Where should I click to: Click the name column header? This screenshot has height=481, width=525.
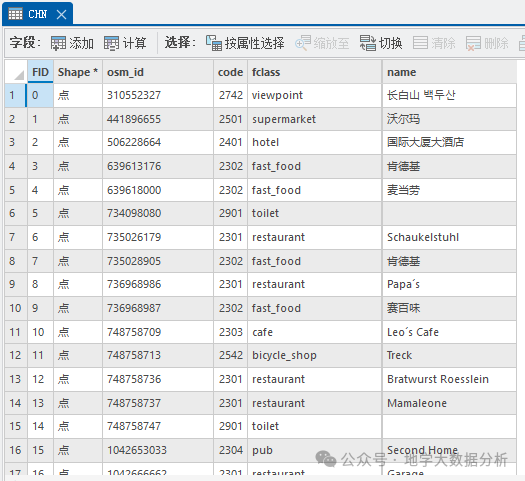[x=449, y=72]
